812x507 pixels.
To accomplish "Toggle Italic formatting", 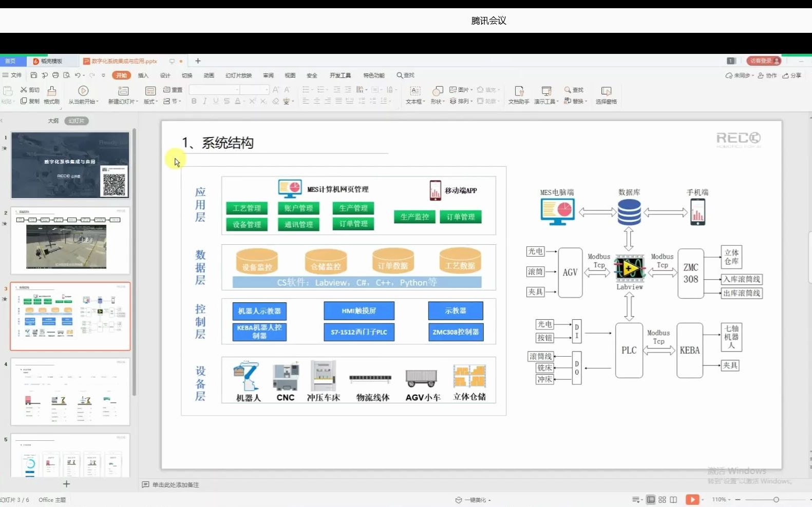I will [204, 101].
